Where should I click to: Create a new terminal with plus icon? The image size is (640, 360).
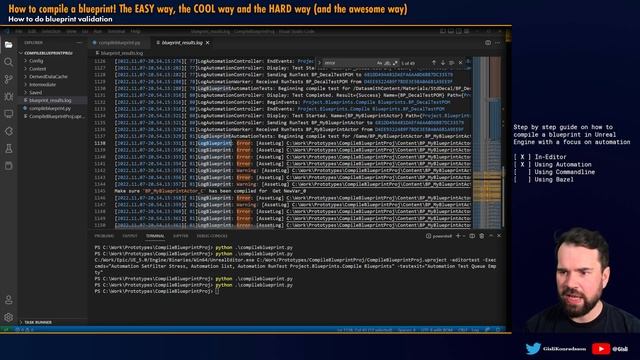tap(458, 236)
